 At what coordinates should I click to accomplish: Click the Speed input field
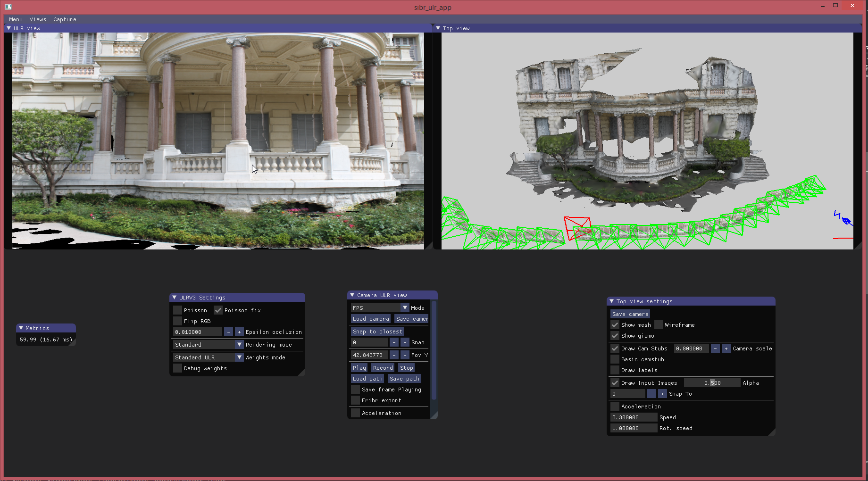click(x=633, y=417)
